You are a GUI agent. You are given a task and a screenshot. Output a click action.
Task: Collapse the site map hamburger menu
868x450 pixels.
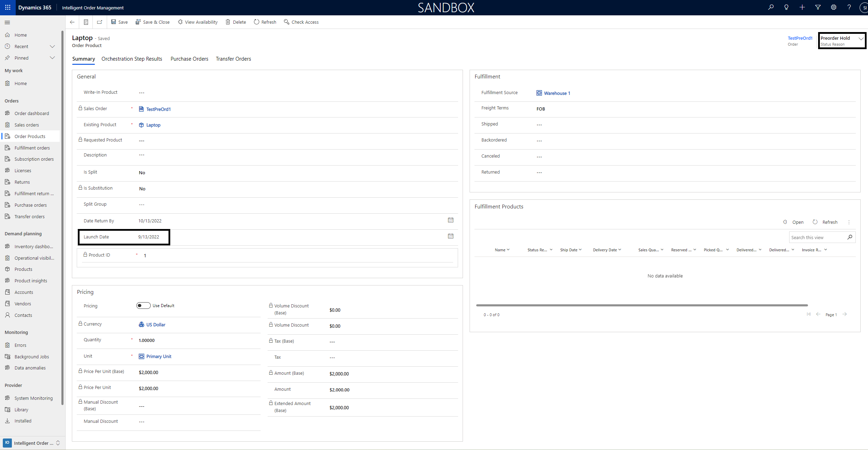click(x=7, y=22)
